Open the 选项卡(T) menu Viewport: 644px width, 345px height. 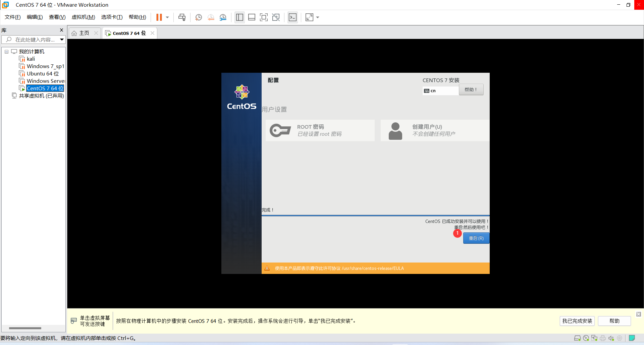click(112, 17)
